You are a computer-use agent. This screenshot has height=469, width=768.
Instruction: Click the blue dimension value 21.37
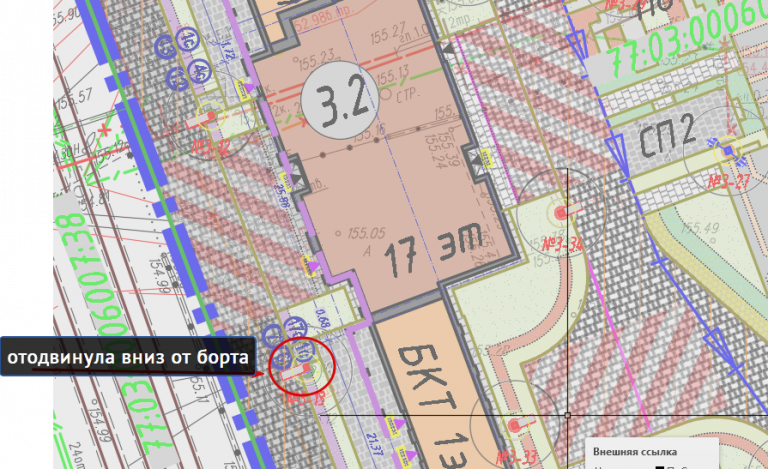coord(374,444)
